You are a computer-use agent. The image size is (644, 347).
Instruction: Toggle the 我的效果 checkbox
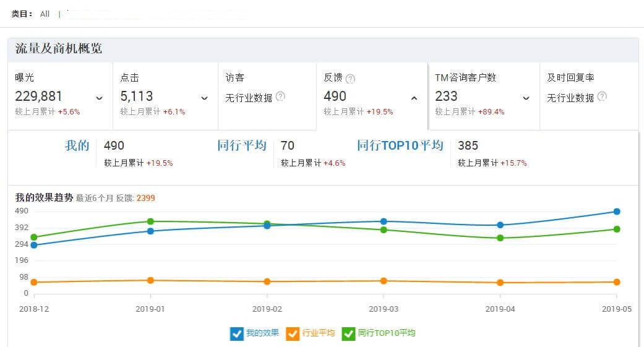pyautogui.click(x=236, y=333)
